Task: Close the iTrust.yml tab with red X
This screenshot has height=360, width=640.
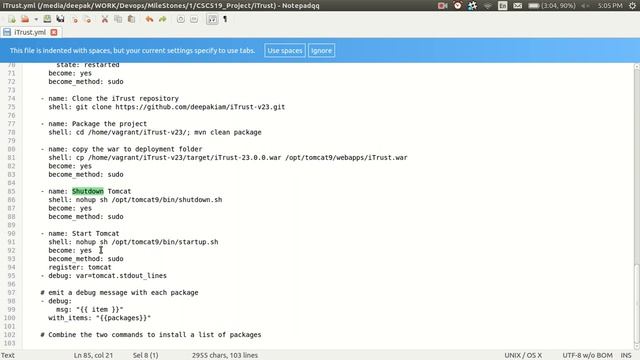Action: [54, 32]
